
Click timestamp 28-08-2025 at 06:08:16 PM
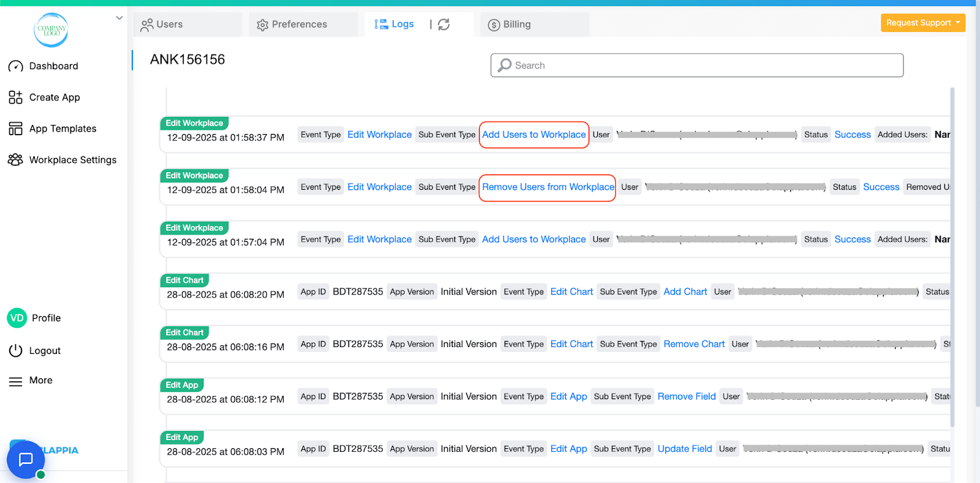[225, 347]
